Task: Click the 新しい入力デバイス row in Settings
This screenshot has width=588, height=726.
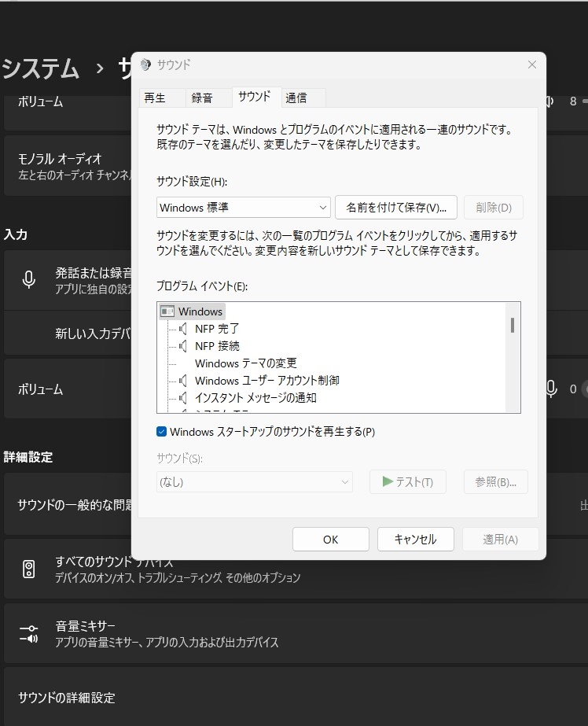Action: 68,333
